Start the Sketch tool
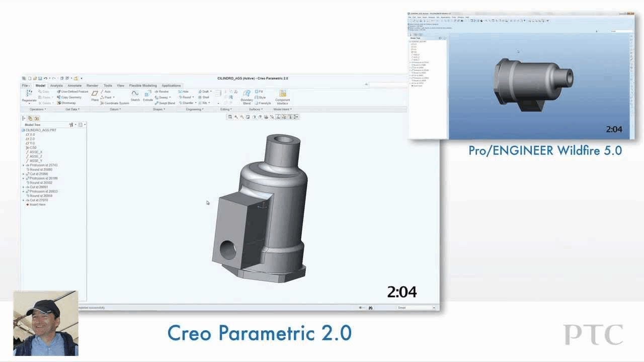Screen dimensions: 644x362 point(135,96)
